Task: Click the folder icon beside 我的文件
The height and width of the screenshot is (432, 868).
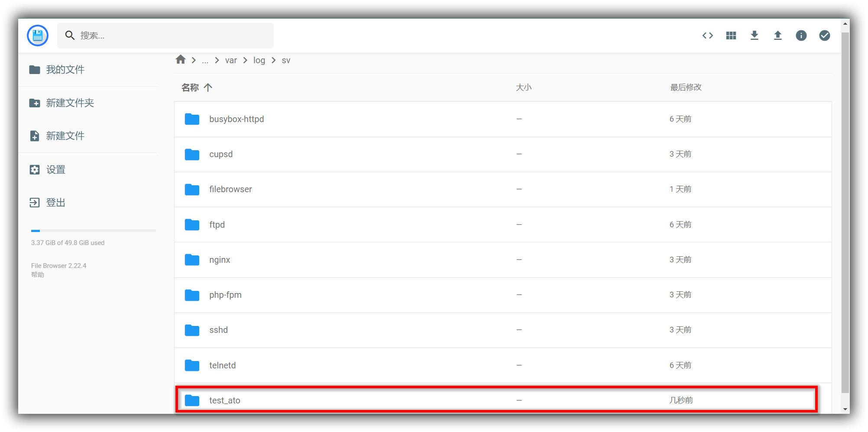Action: [x=35, y=70]
